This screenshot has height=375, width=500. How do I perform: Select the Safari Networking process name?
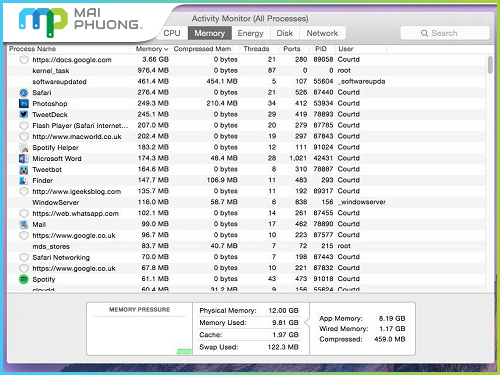(x=61, y=258)
